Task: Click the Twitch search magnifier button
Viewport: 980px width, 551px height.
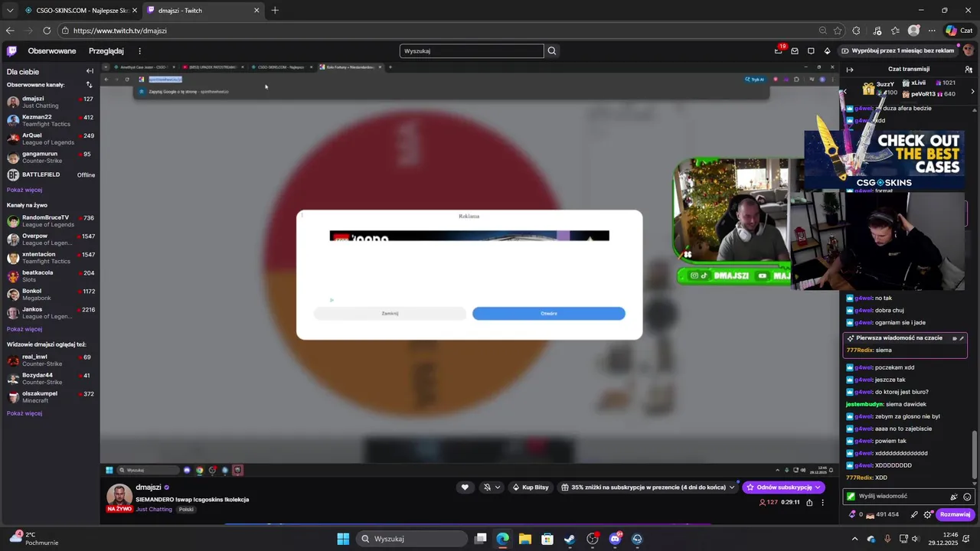Action: click(552, 51)
